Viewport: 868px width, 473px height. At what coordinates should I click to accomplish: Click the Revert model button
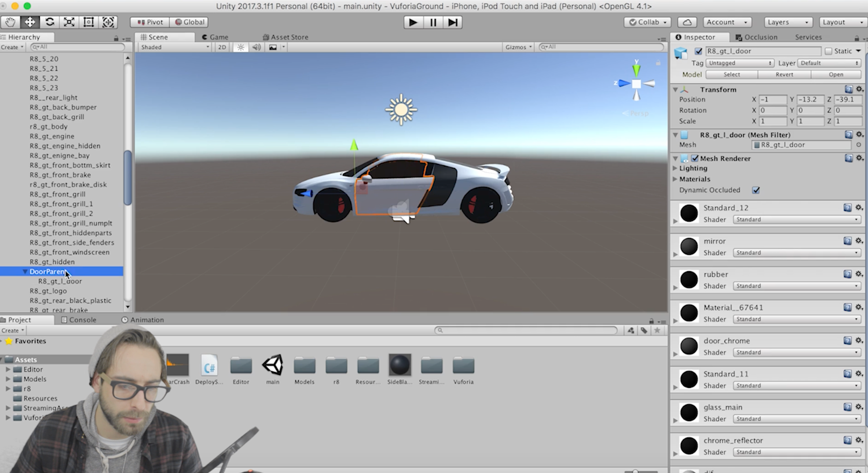pyautogui.click(x=784, y=74)
